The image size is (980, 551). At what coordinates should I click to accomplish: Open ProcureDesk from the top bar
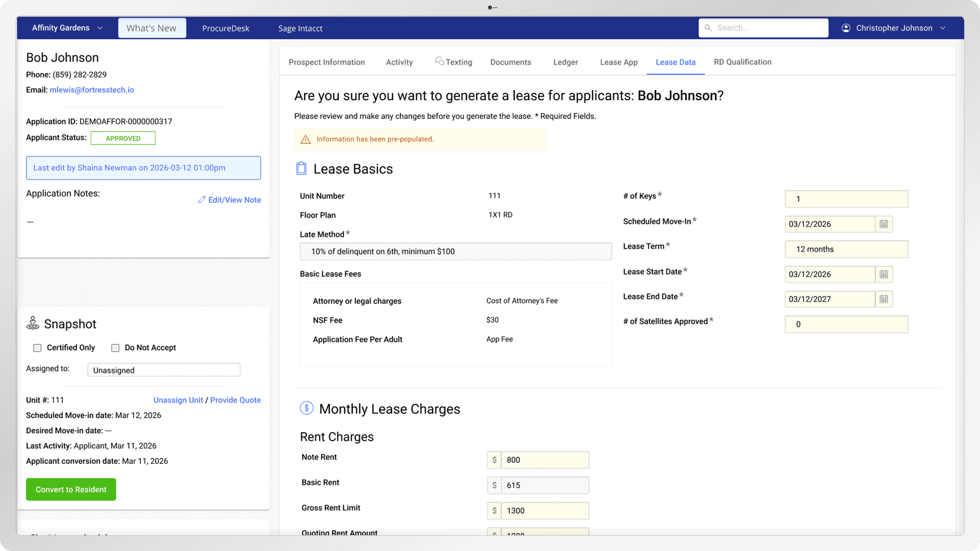[226, 29]
